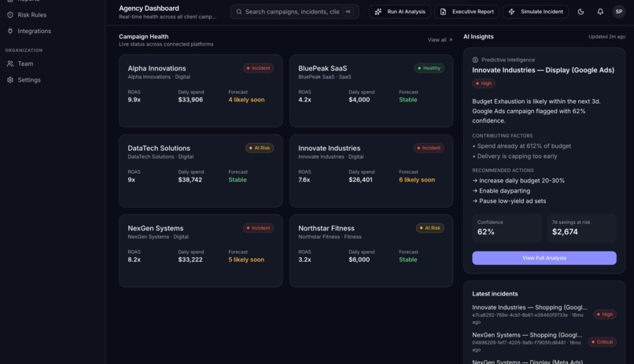The image size is (634, 364).
Task: Click Simulate Incident button
Action: tap(536, 12)
